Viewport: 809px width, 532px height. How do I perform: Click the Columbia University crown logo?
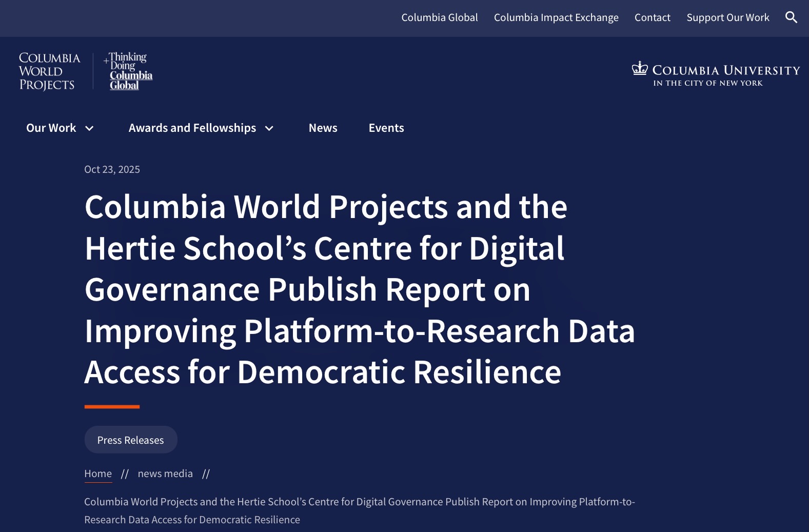coord(640,68)
